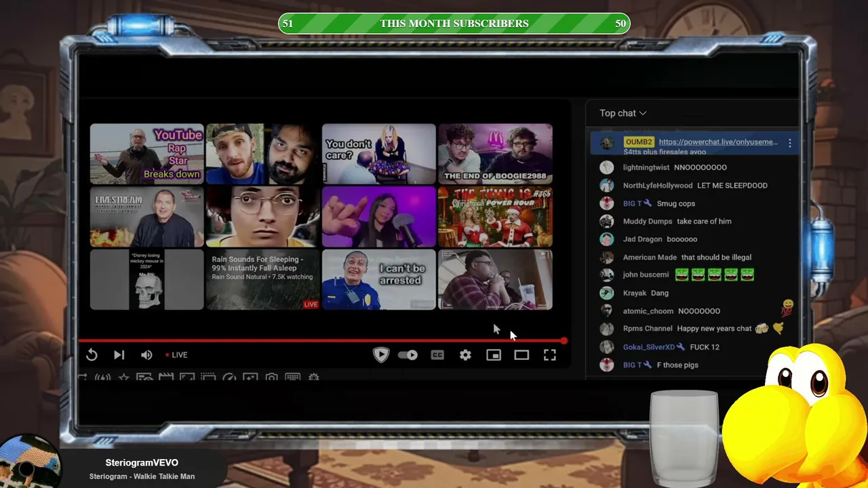Click the john buscemi username
Screen dimensions: 868x488
[x=646, y=275]
